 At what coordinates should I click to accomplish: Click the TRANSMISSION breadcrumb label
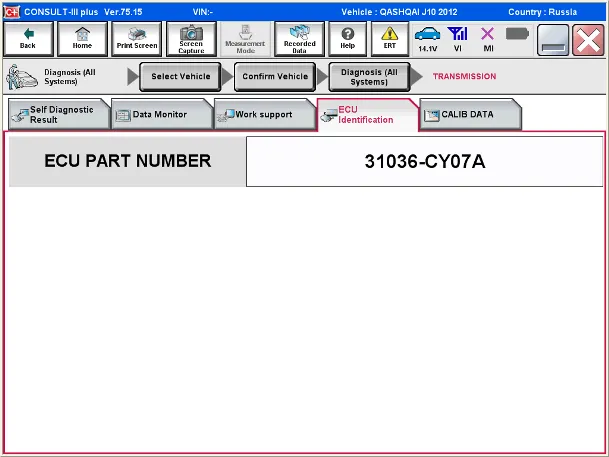click(465, 76)
